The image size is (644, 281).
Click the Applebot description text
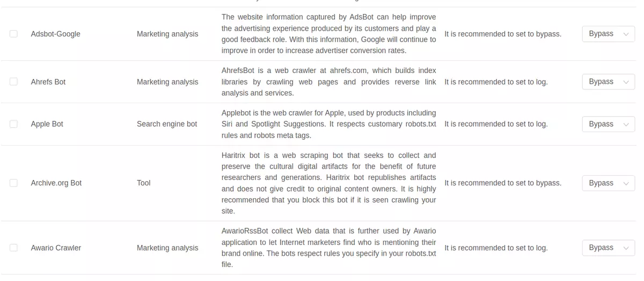tap(329, 124)
